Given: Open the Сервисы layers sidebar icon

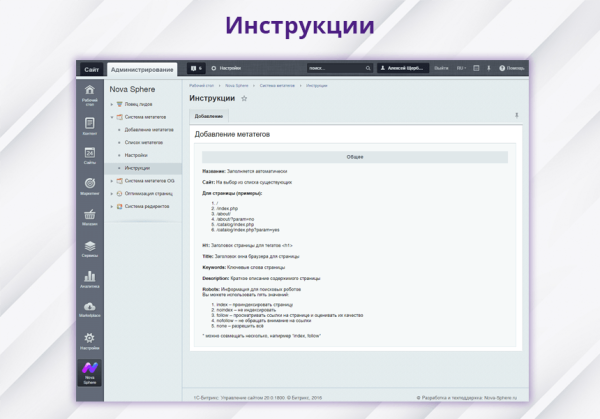Looking at the screenshot, I should pyautogui.click(x=90, y=248).
